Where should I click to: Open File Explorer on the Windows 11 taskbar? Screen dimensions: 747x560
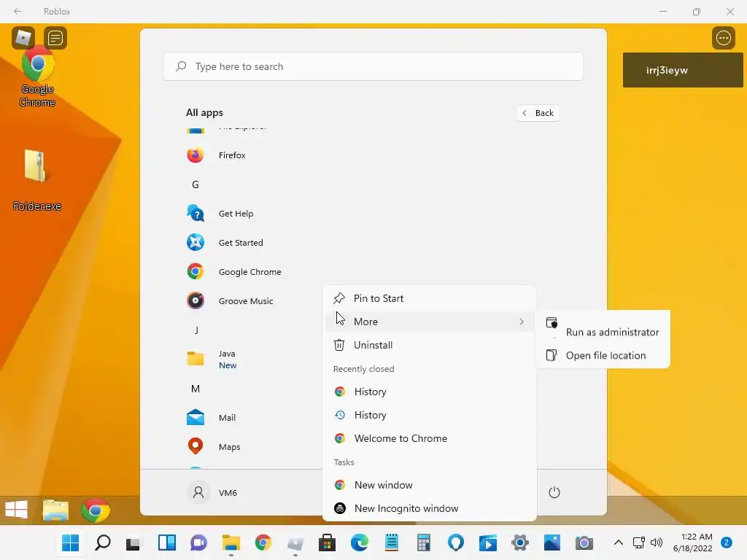click(x=231, y=542)
